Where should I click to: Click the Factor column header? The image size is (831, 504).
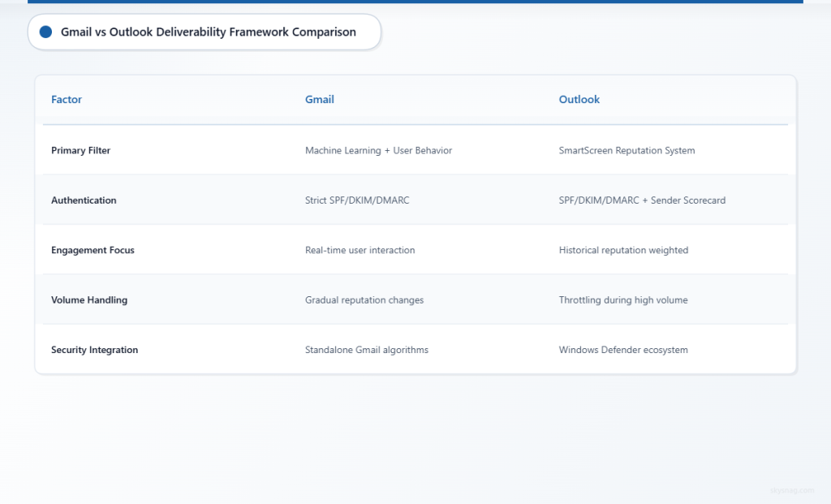click(66, 99)
